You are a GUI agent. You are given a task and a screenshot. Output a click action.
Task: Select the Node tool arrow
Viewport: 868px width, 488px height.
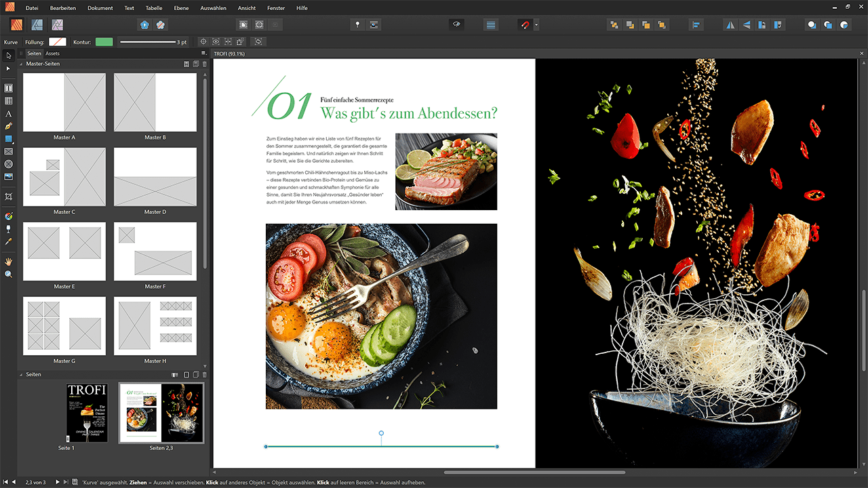coord(9,68)
